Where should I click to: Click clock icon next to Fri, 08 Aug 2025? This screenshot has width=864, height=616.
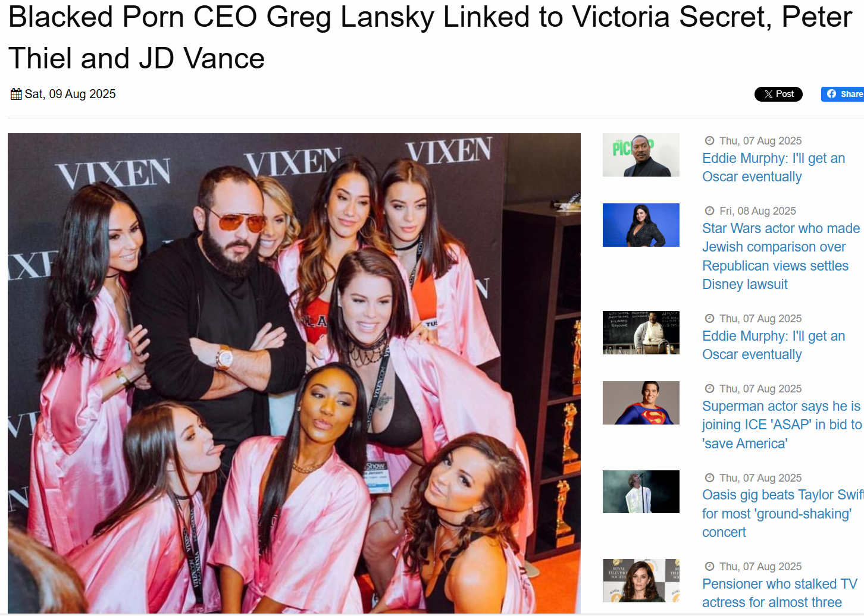pos(709,211)
